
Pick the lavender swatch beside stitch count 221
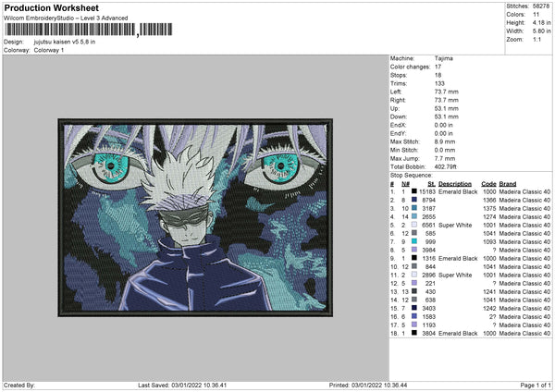[414, 283]
